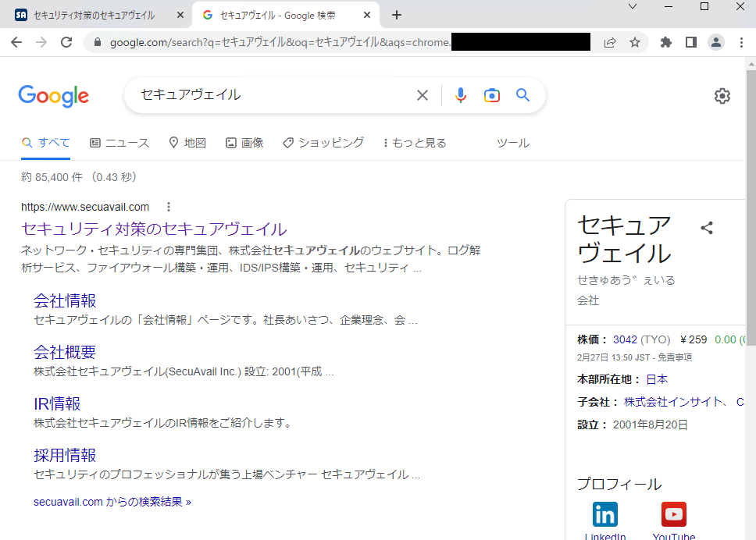Screen dimensions: 756x540
Task: Open the LinkedIn profile icon
Action: (605, 514)
